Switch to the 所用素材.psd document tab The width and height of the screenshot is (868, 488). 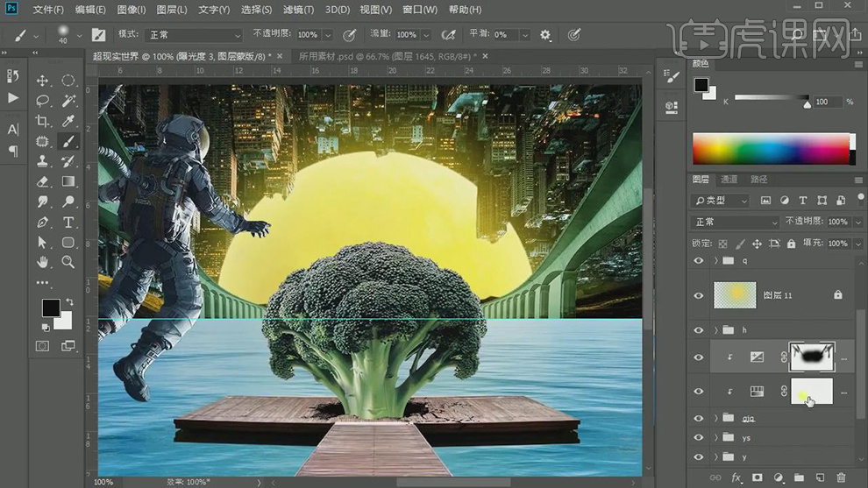[x=386, y=56]
